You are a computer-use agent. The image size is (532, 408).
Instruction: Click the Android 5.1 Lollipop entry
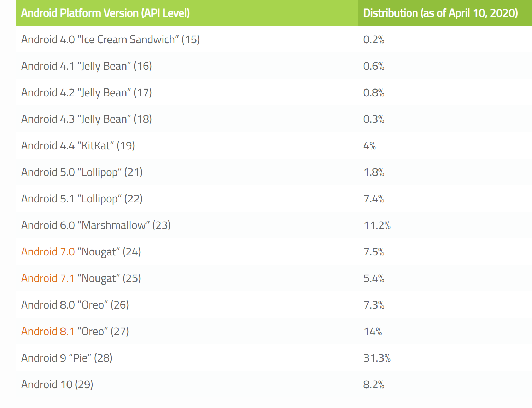click(82, 199)
